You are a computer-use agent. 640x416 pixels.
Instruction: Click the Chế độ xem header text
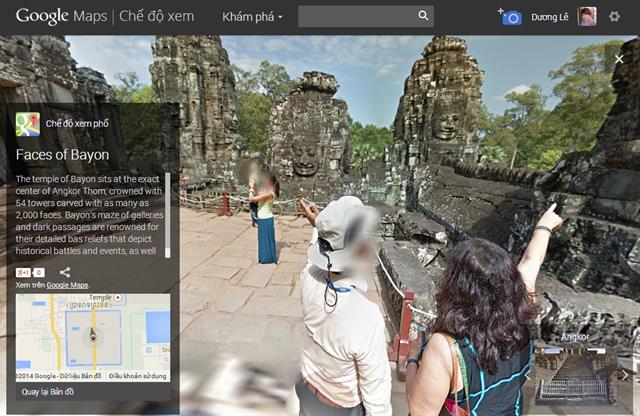pos(156,16)
